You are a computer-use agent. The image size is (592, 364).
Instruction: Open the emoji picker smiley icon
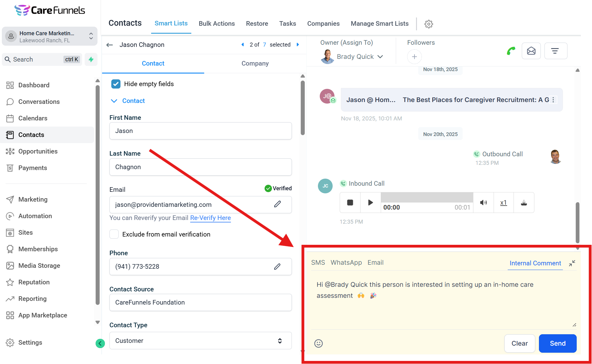click(x=319, y=343)
